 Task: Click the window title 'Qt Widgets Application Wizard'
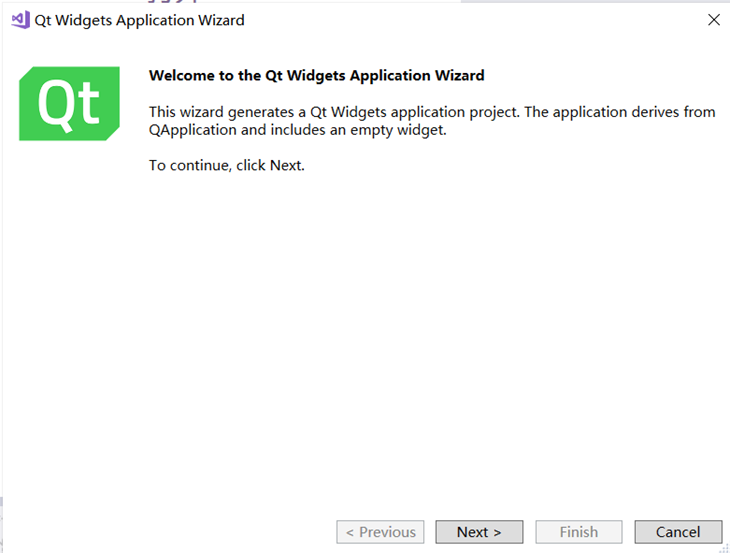coord(140,20)
